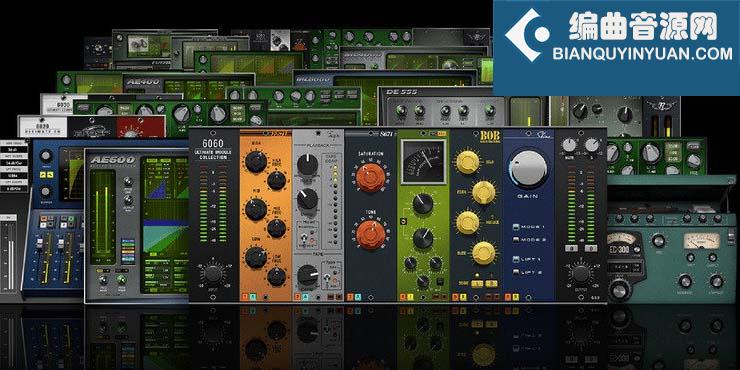Click the BOB module logo
The image size is (740, 370).
489,136
